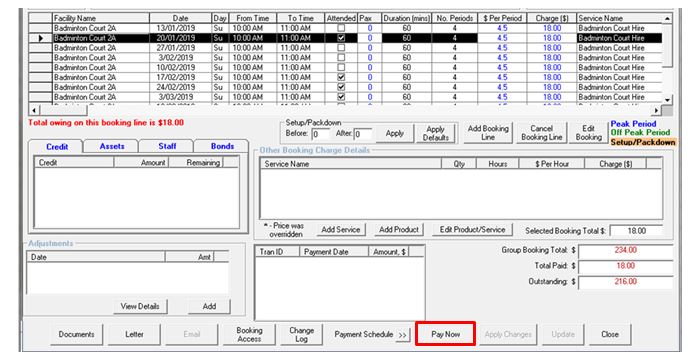Screen dimensions: 694x362
Task: Click the Service Name header in bookings grid
Action: point(620,18)
